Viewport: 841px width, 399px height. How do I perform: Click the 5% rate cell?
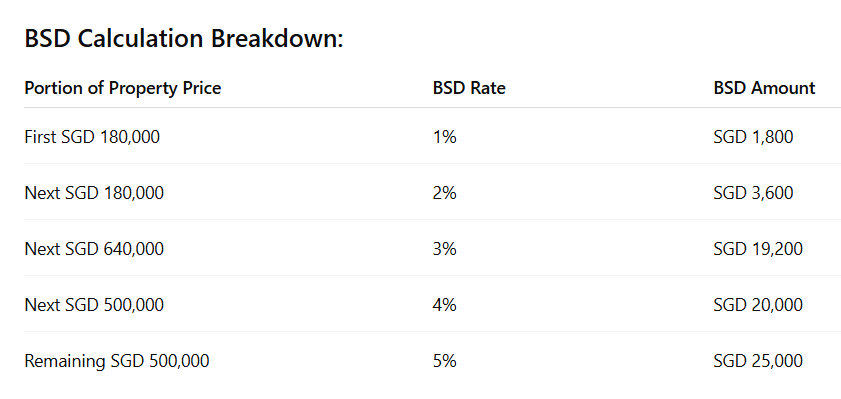click(x=445, y=361)
